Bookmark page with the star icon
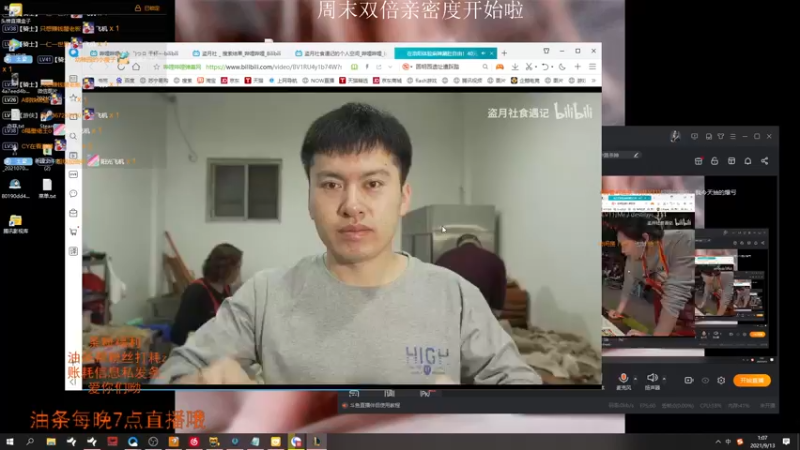This screenshot has width=800, height=450. click(x=157, y=67)
